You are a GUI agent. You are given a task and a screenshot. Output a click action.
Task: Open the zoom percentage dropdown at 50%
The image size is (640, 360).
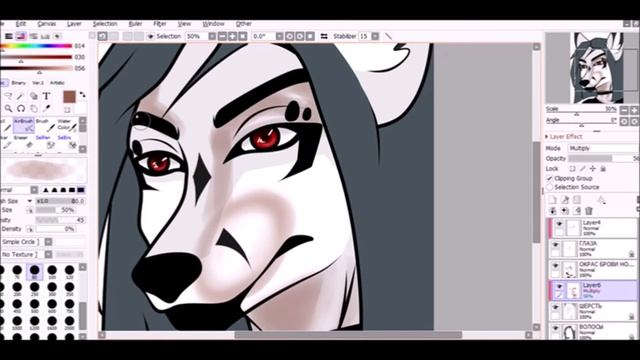pos(212,36)
